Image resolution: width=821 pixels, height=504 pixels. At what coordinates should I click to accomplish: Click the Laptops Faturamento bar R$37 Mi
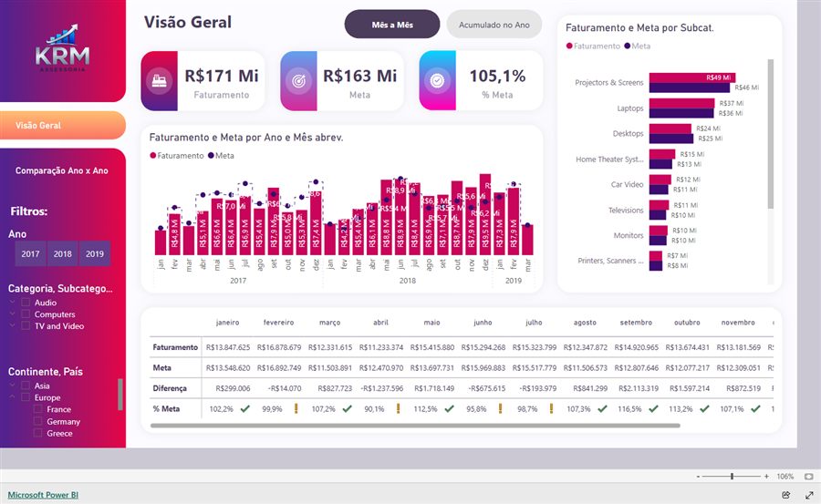[x=681, y=103]
